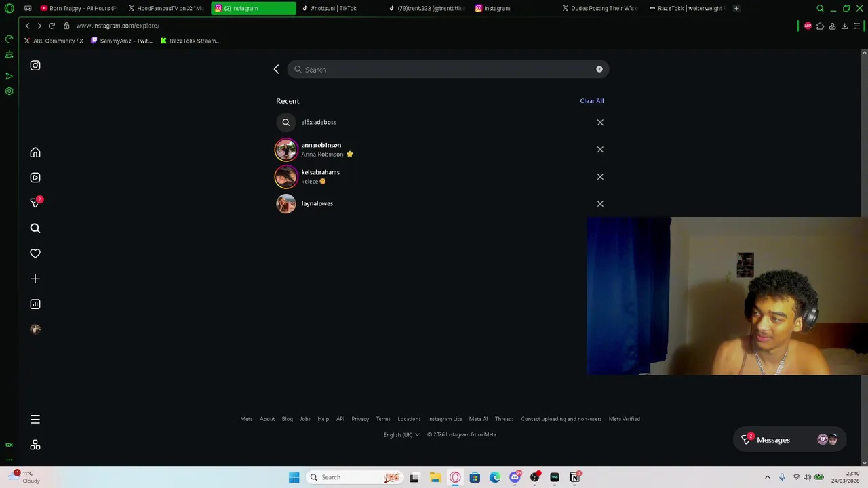Screen dimensions: 868x488
Task: Open the Messages floating button
Action: 790,440
